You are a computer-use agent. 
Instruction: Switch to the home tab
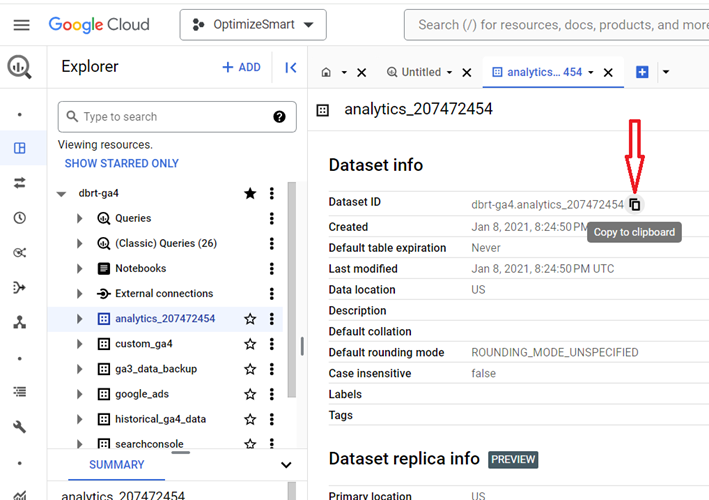point(326,72)
